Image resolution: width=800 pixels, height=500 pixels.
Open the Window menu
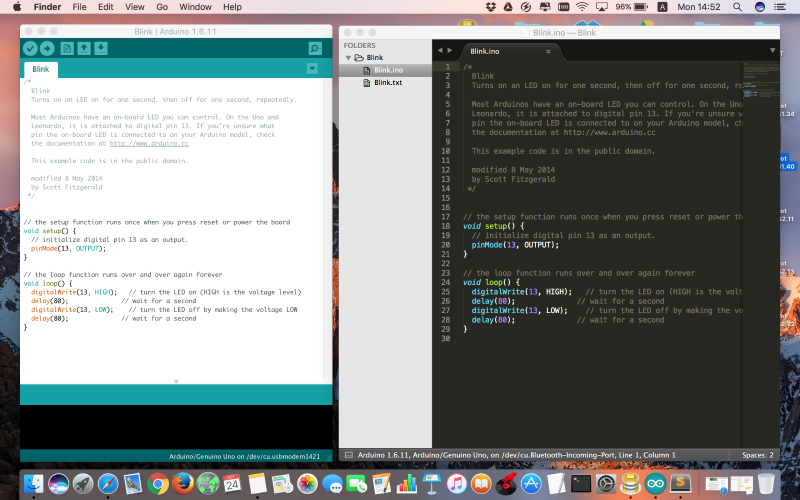[195, 7]
